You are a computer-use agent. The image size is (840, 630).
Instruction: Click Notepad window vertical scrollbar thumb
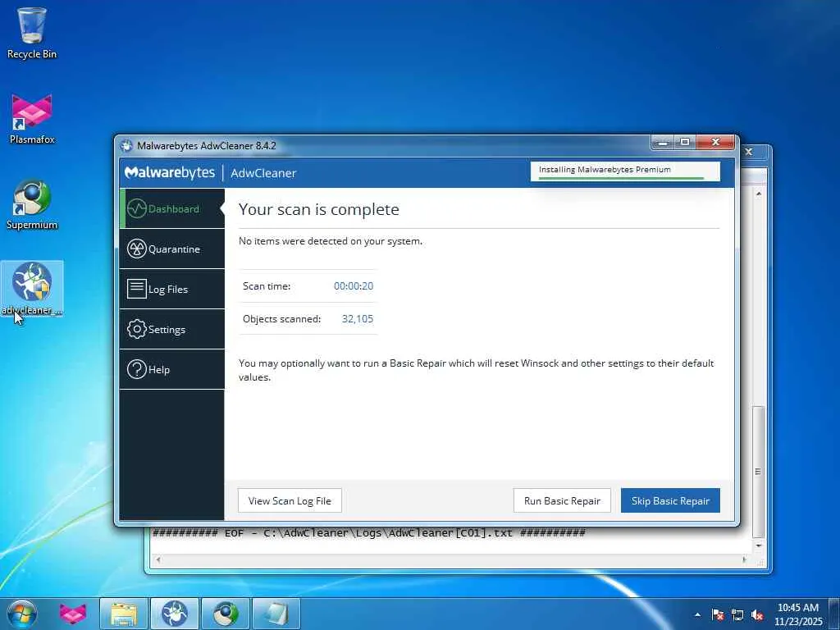click(757, 472)
